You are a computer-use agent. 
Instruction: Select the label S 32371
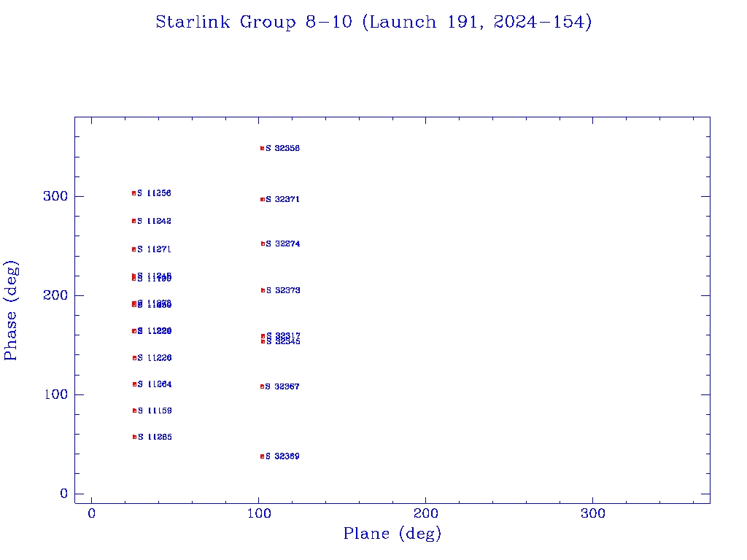click(x=282, y=199)
